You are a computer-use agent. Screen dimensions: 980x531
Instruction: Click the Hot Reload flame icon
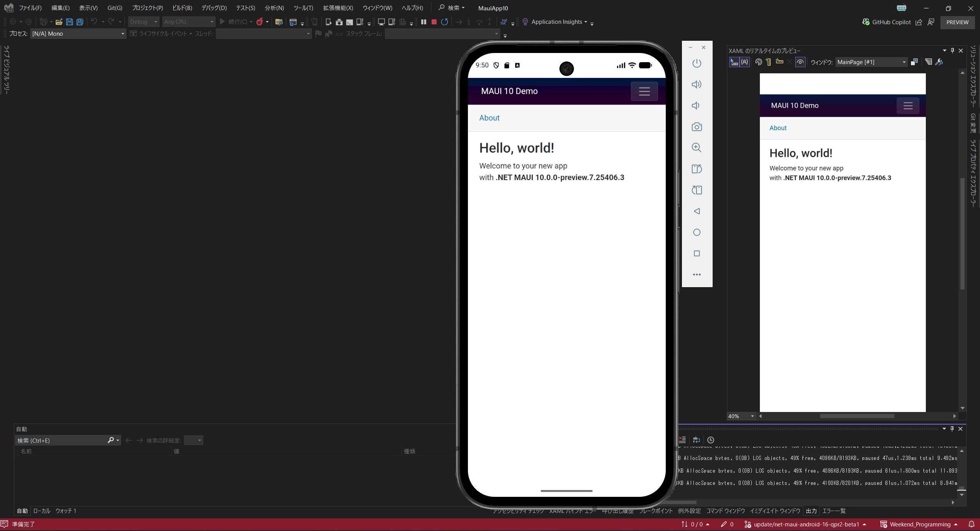tap(260, 22)
